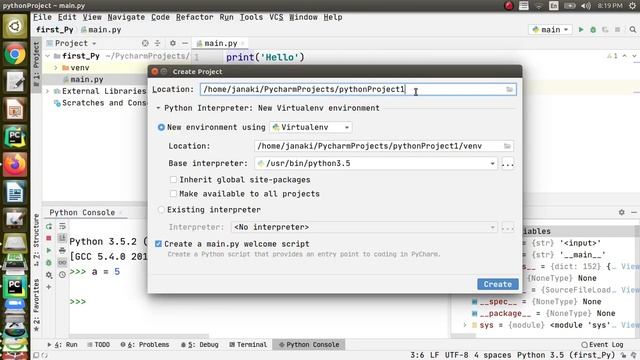Open the VCS menu
Screen dimensions: 640x360
(276, 17)
